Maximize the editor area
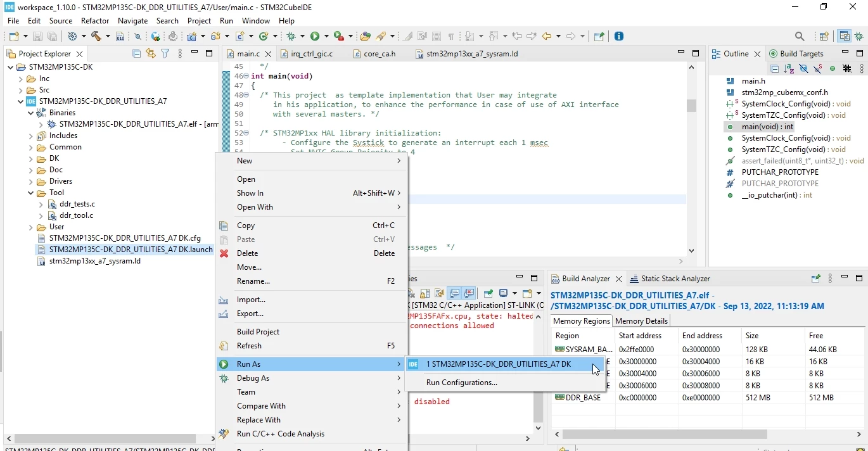The height and width of the screenshot is (451, 868). click(x=696, y=53)
